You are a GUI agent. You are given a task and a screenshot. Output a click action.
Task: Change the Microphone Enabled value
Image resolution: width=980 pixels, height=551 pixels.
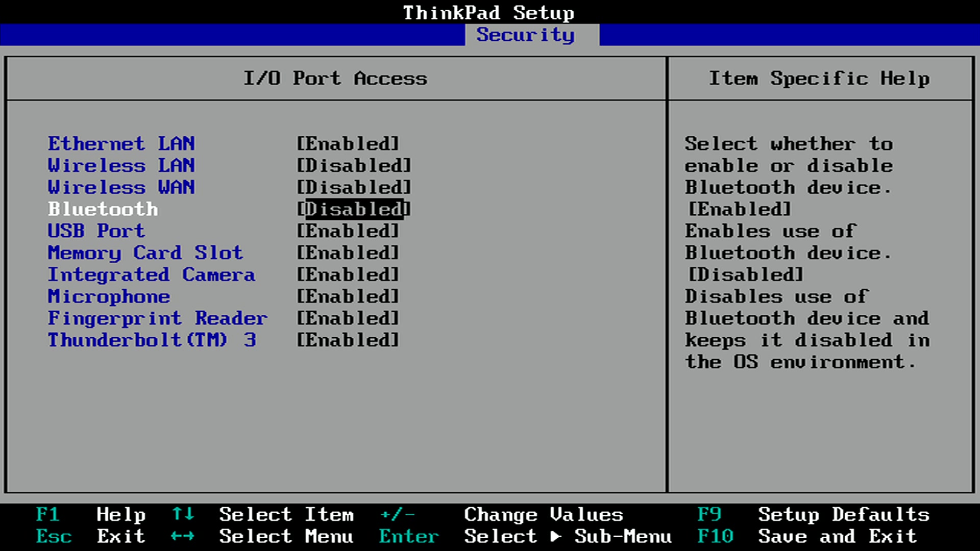pos(348,296)
